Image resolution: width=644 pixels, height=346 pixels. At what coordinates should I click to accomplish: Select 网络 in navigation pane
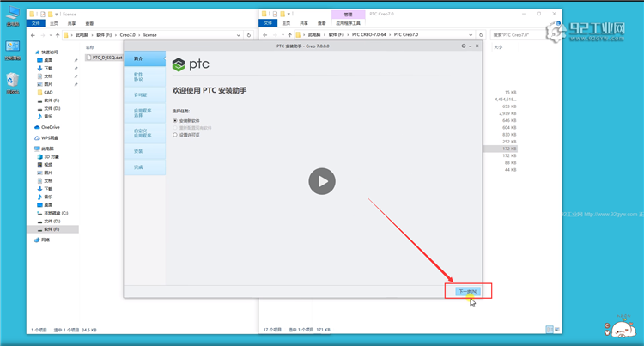tap(42, 240)
